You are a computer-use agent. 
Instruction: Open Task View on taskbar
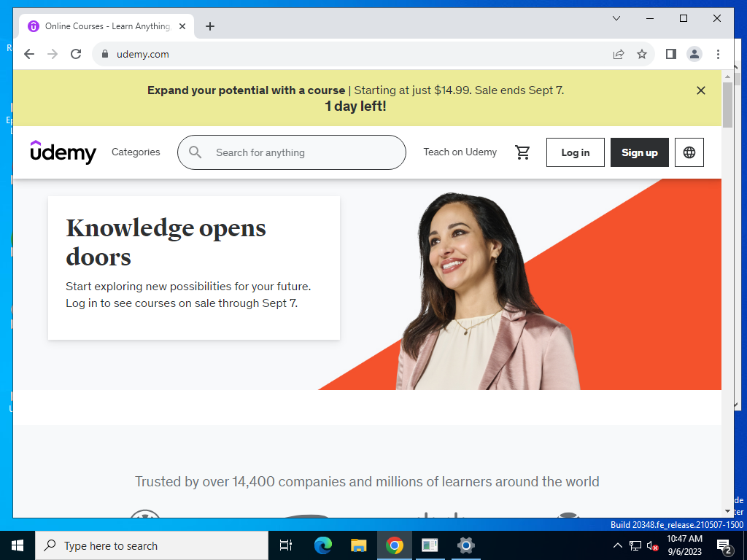point(286,545)
